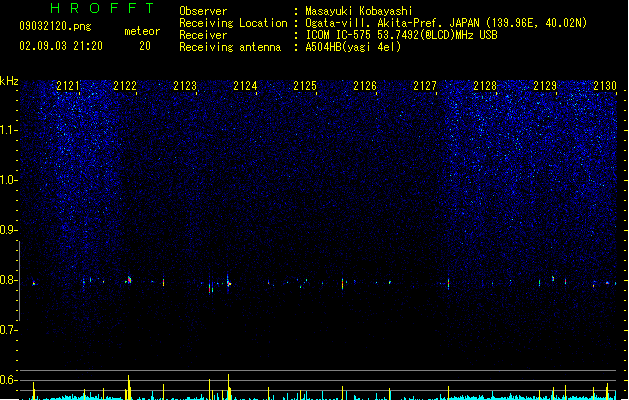The height and width of the screenshot is (400, 629).
Task: Click the 1.0 kHz axis label
Action: pos(8,180)
